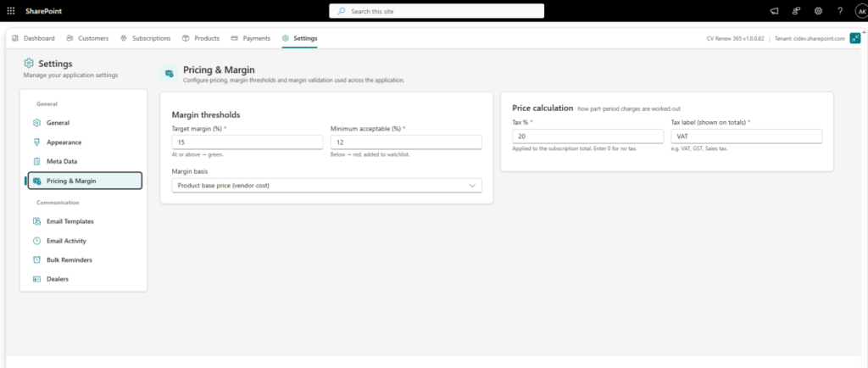Click the Tax % input field
Viewport: 868px width, 368px height.
pyautogui.click(x=588, y=137)
